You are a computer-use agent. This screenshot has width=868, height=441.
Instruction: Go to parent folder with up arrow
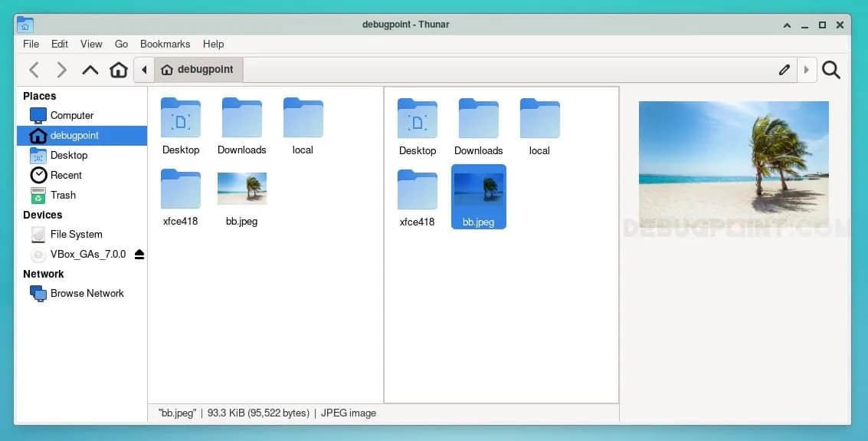point(90,70)
